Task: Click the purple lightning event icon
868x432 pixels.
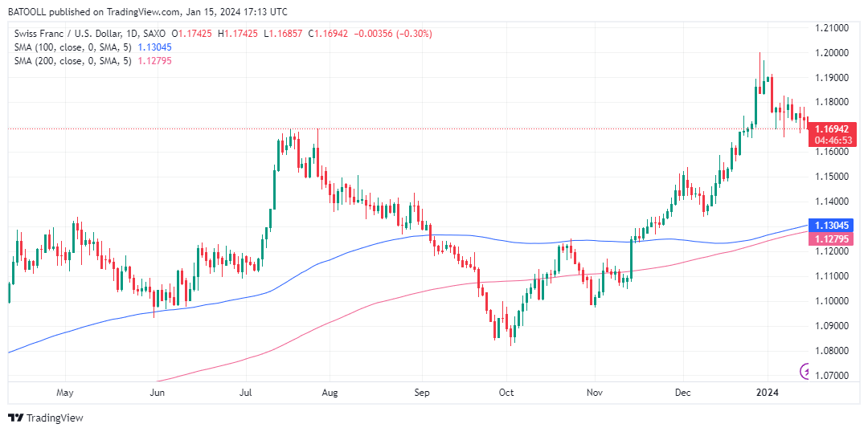Action: pyautogui.click(x=806, y=370)
